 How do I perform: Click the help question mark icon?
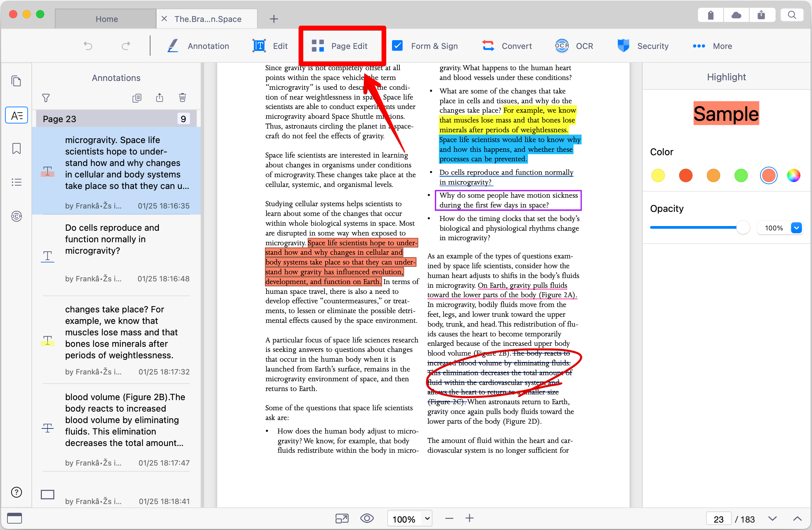point(17,492)
